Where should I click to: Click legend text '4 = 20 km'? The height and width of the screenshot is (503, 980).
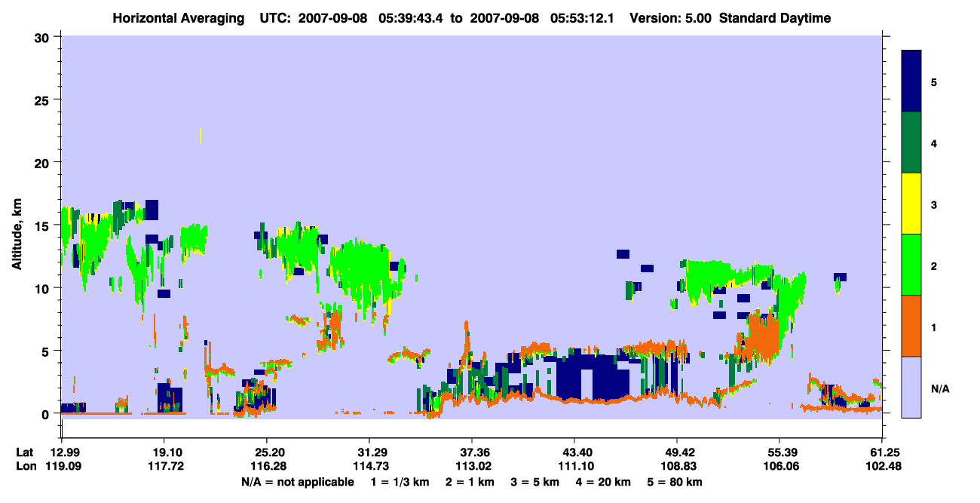pos(605,482)
